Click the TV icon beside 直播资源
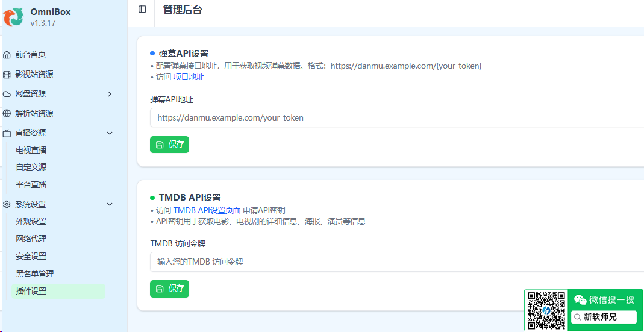 7,133
